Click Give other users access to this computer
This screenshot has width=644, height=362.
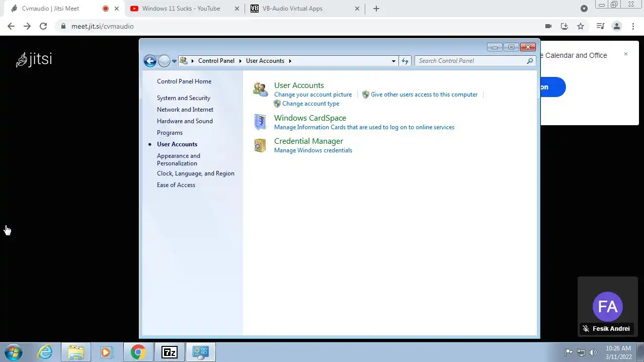424,95
